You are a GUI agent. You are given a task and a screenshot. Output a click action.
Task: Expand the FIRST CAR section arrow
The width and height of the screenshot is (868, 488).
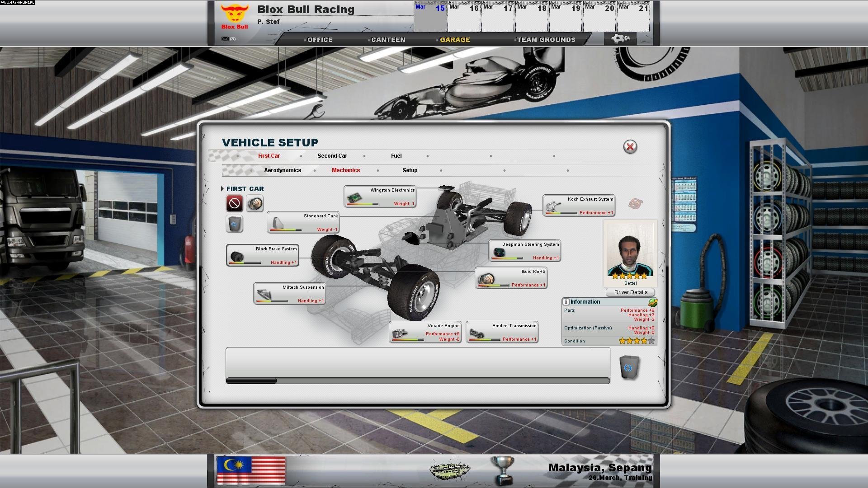(x=223, y=189)
